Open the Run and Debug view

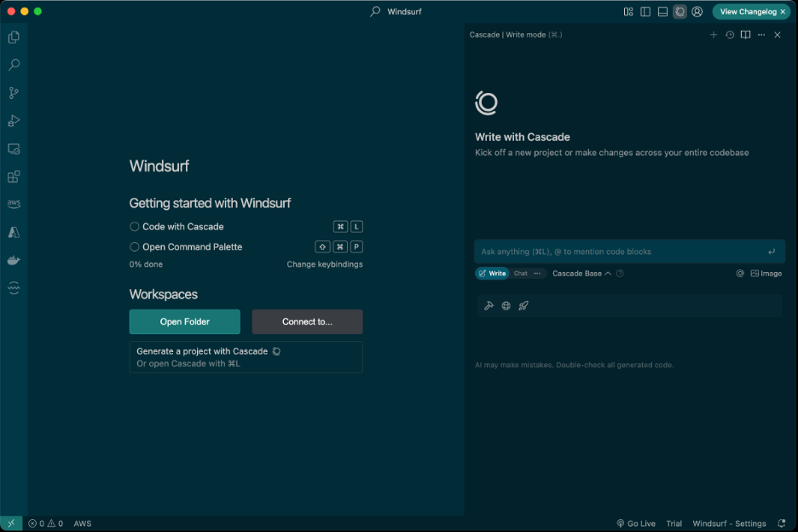pyautogui.click(x=14, y=121)
